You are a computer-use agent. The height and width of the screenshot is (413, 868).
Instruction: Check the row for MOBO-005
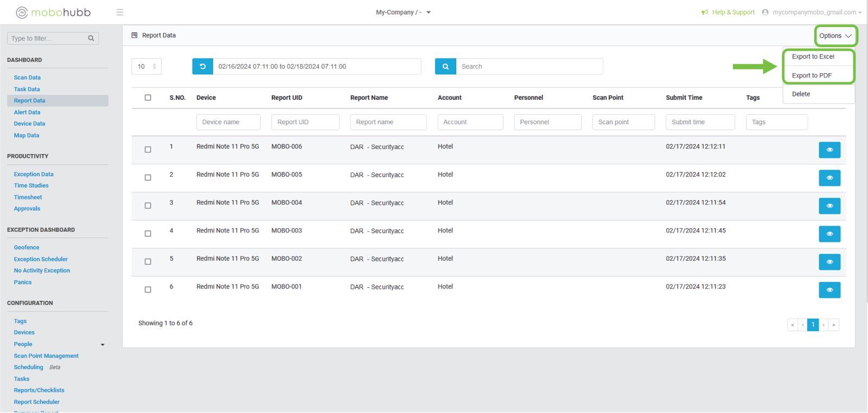[148, 178]
